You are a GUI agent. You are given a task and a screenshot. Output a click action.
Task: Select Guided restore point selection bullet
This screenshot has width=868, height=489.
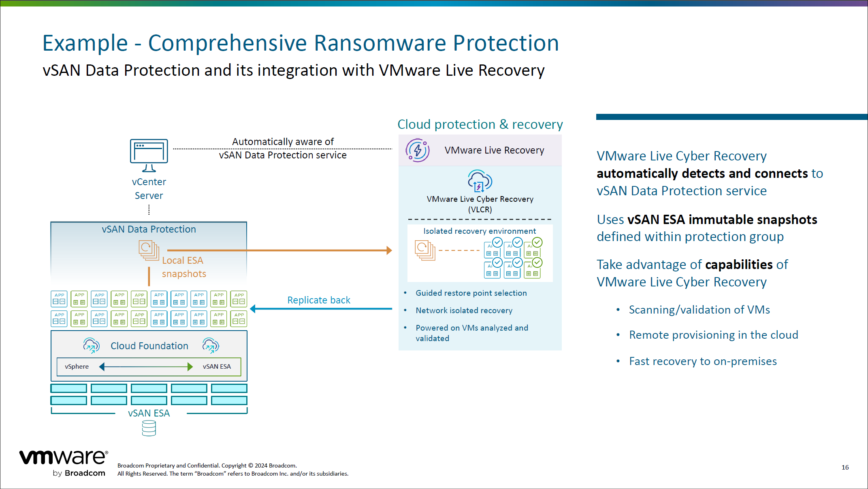click(x=471, y=293)
